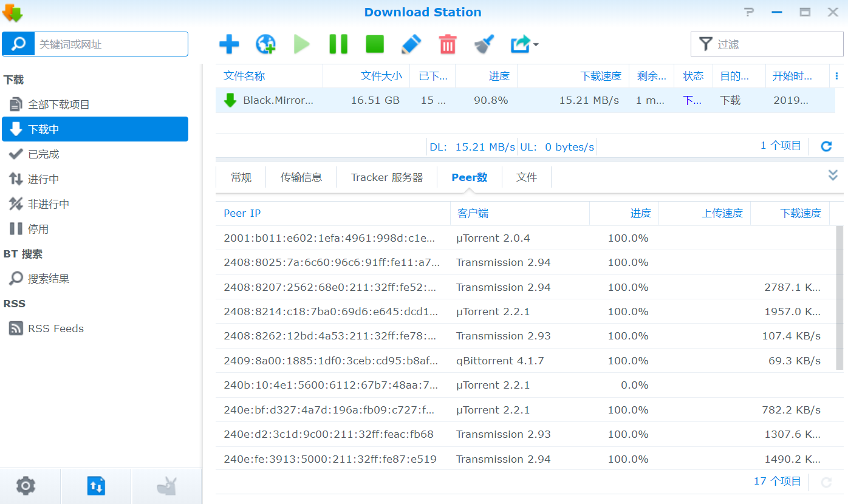Click the 16.51 GB size cell
The image size is (848, 504).
coord(375,100)
